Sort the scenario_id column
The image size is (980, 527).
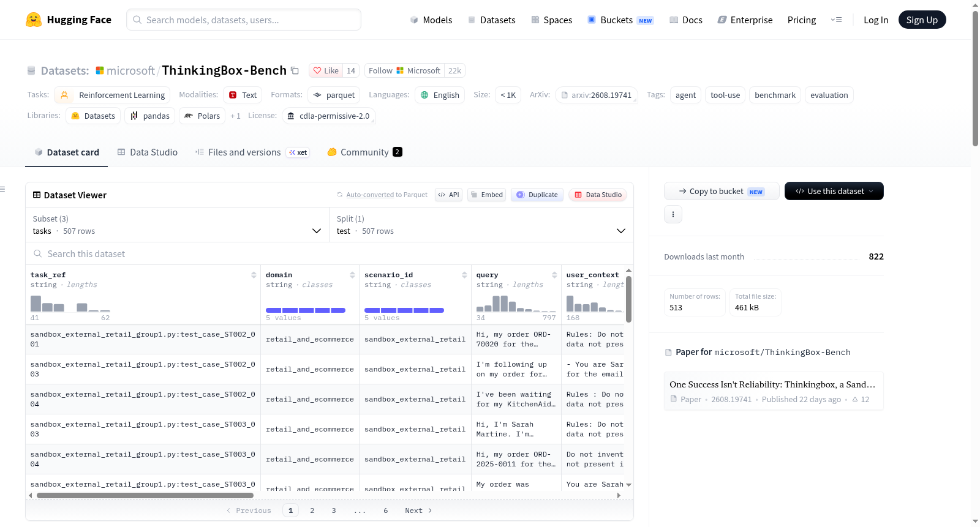(464, 275)
